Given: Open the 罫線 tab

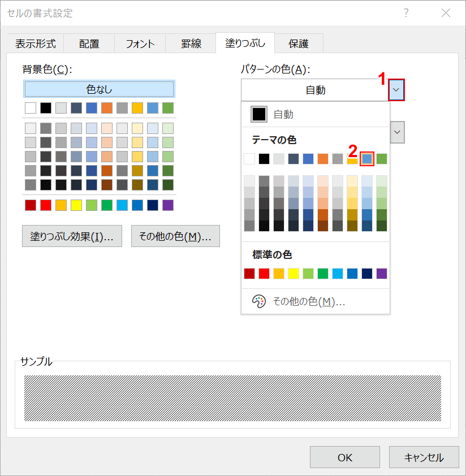Looking at the screenshot, I should pos(191,44).
